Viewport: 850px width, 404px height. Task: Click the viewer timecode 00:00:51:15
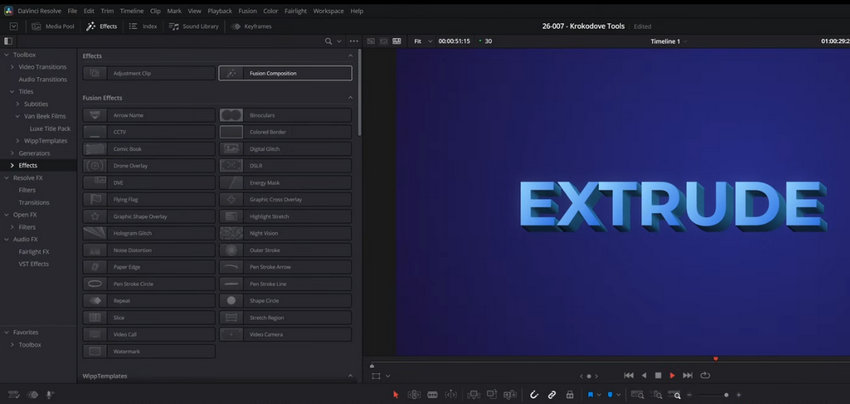pyautogui.click(x=454, y=41)
